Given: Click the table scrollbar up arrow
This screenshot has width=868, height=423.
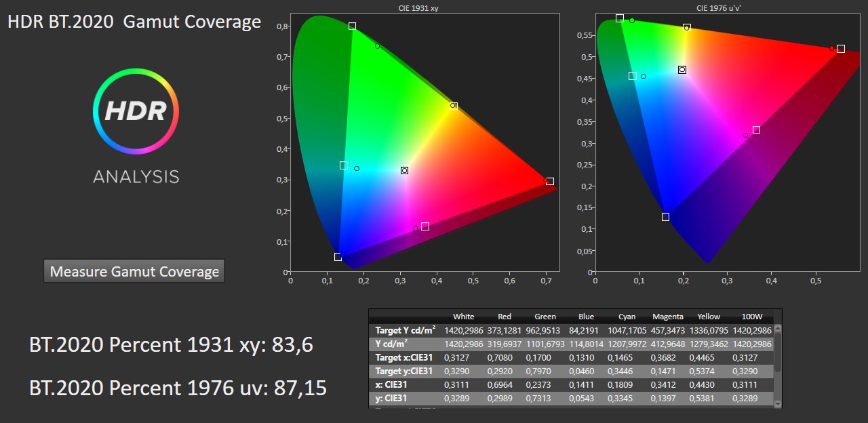Looking at the screenshot, I should [778, 328].
